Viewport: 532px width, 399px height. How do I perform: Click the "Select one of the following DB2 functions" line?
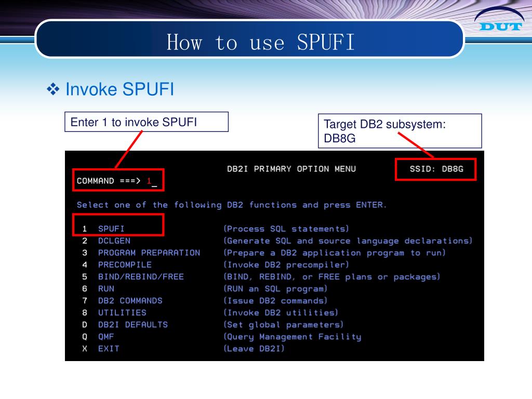click(x=232, y=205)
